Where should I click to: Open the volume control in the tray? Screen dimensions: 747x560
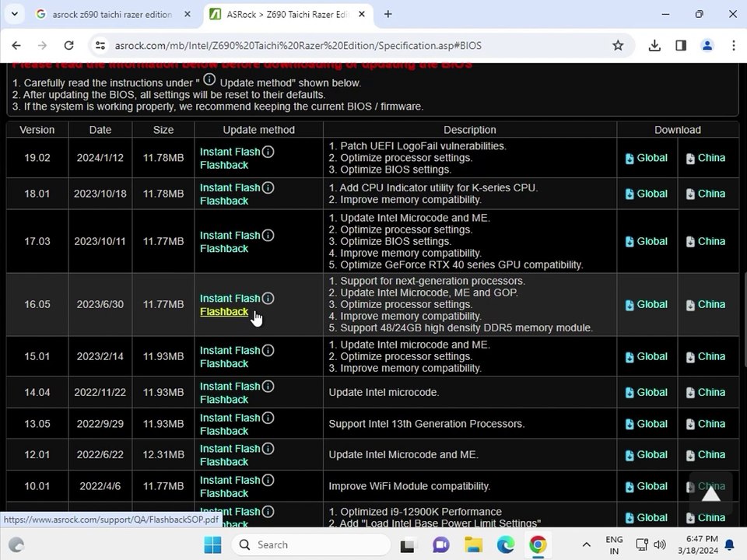[x=660, y=544]
